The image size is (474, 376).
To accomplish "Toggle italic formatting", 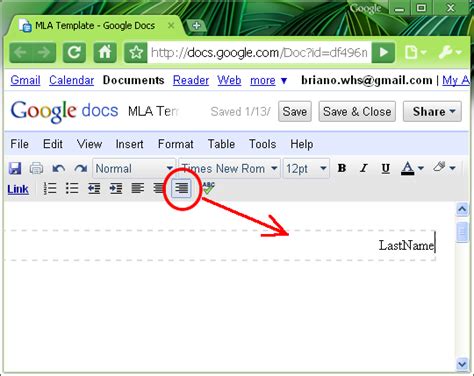I will point(364,168).
